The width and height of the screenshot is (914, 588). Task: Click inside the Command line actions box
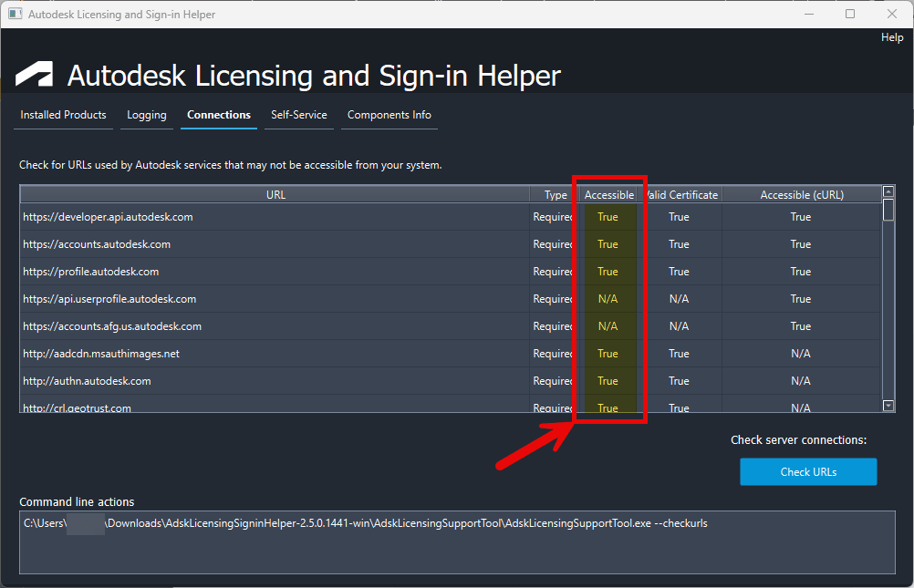pos(457,542)
